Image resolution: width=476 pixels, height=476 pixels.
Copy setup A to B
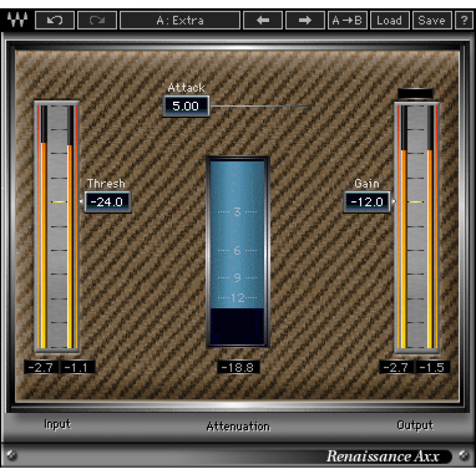[347, 20]
